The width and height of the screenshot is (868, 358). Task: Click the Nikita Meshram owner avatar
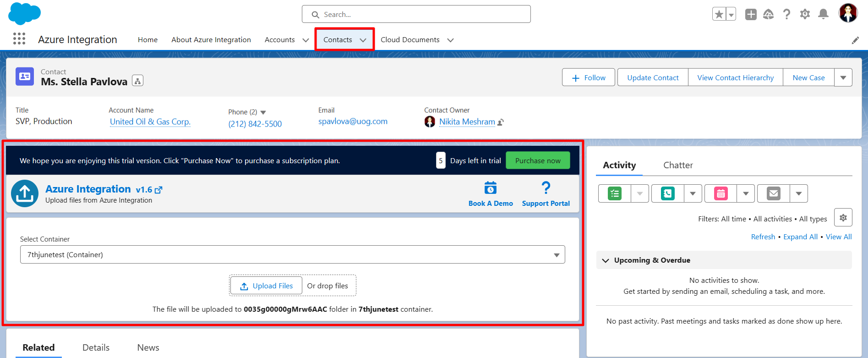430,121
